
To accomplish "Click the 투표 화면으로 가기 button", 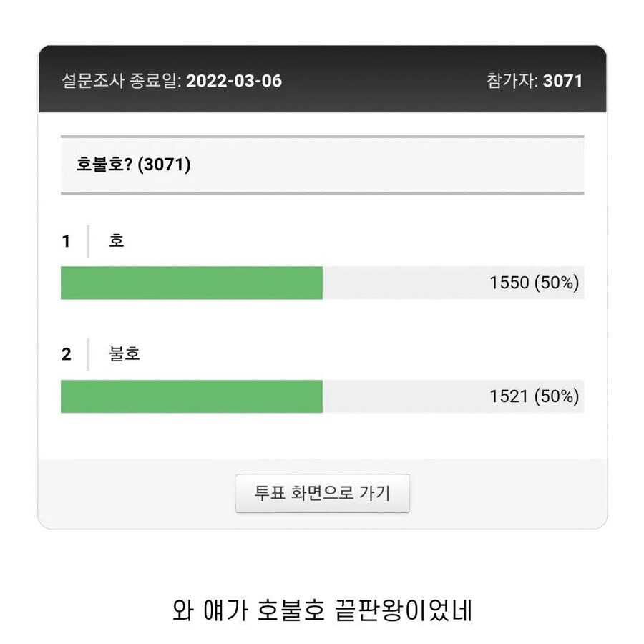I will (322, 493).
